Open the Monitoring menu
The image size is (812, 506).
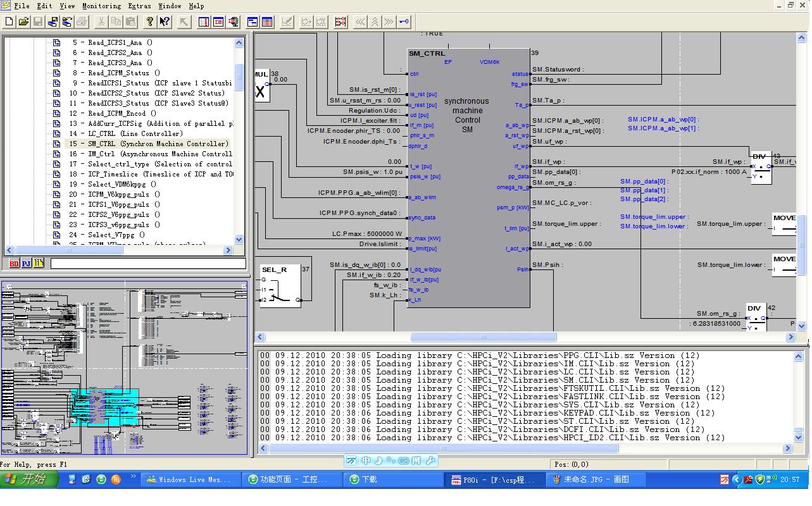pyautogui.click(x=101, y=6)
